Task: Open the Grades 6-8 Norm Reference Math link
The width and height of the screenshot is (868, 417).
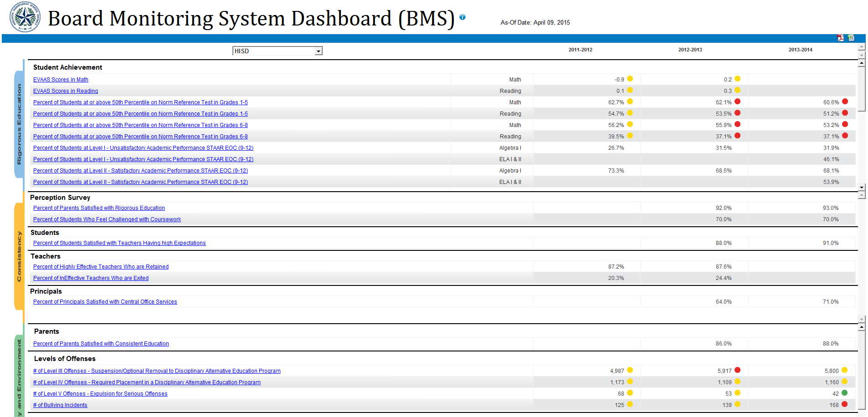Action: tap(140, 125)
